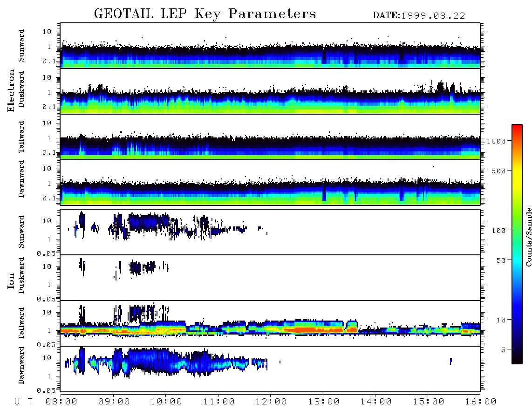Click "0.05" tick on Ion Sunward axis
The image size is (532, 410).
pos(46,253)
